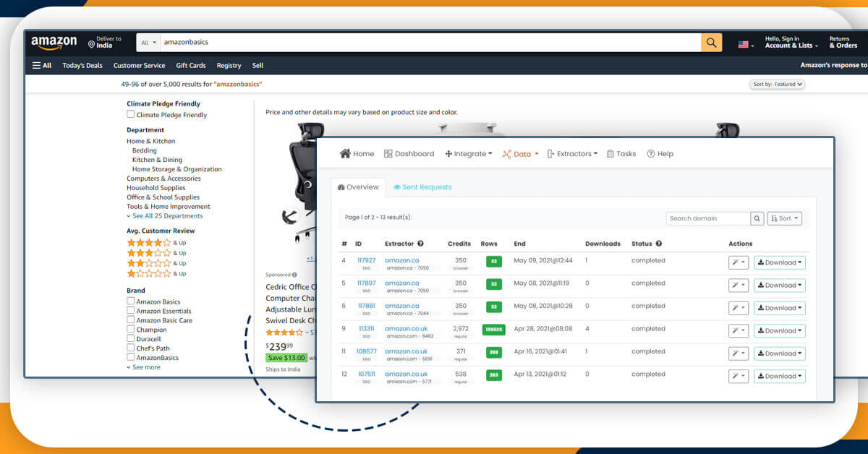Open the wand actions for ID 117881
Image resolution: width=868 pixels, height=454 pixels.
click(739, 308)
